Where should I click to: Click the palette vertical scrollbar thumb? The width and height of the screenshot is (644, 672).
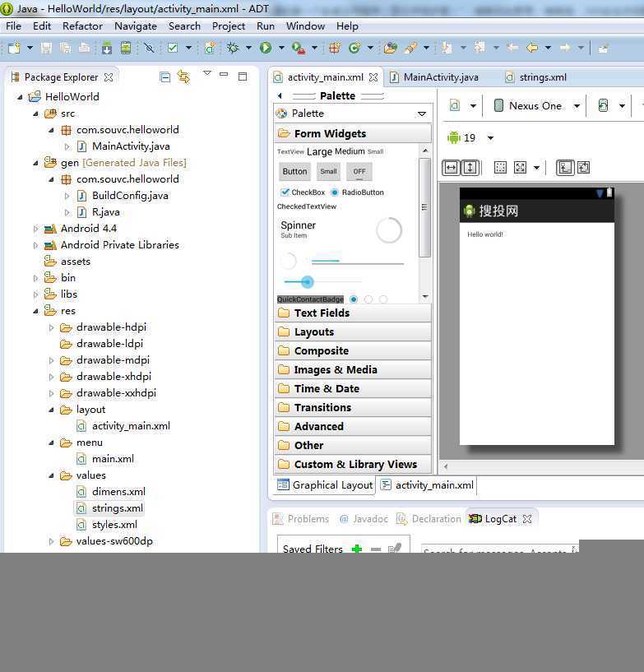[424, 207]
